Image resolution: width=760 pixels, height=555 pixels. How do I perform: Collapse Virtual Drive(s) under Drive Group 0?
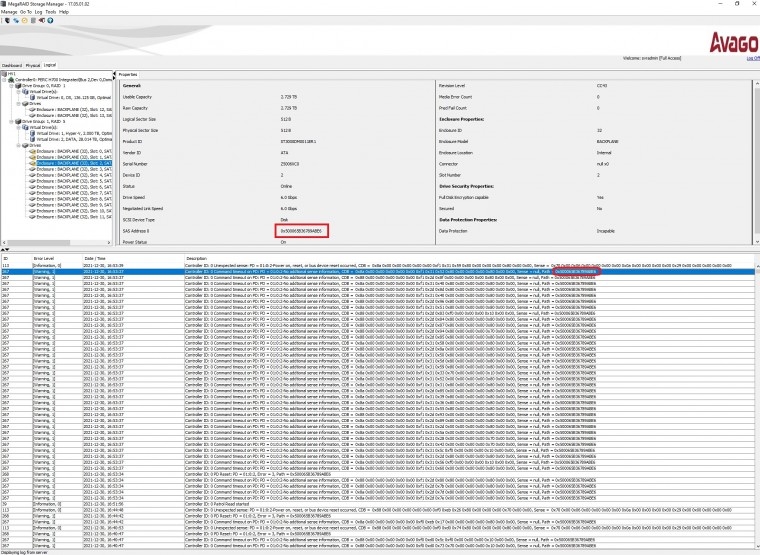click(x=19, y=91)
